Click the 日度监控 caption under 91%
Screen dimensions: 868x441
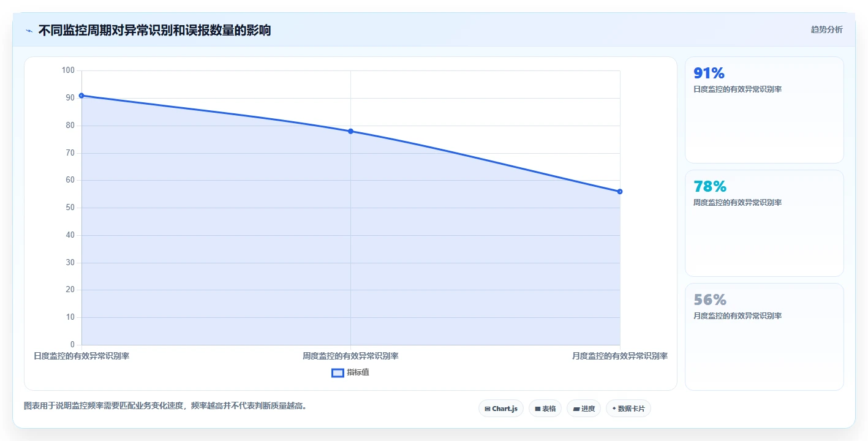(x=738, y=89)
